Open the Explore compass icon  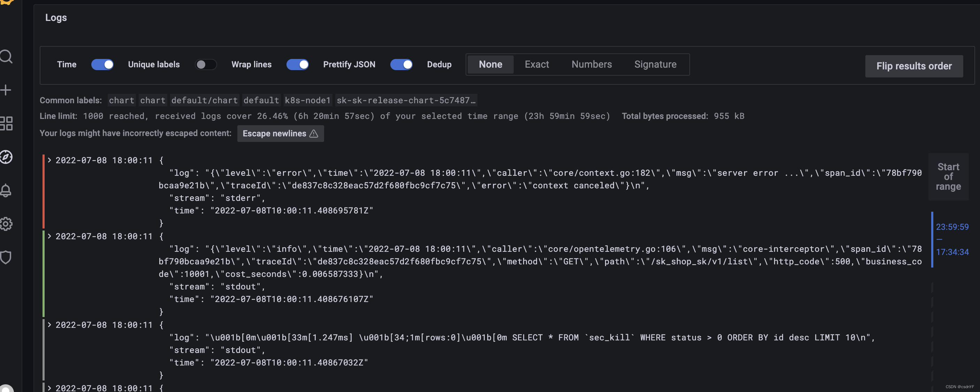point(6,157)
